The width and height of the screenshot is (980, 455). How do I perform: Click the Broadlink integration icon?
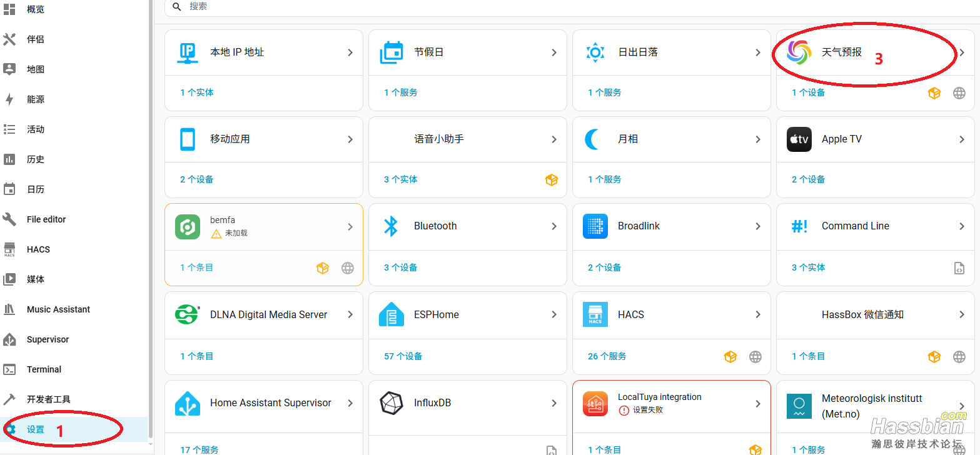coord(595,226)
